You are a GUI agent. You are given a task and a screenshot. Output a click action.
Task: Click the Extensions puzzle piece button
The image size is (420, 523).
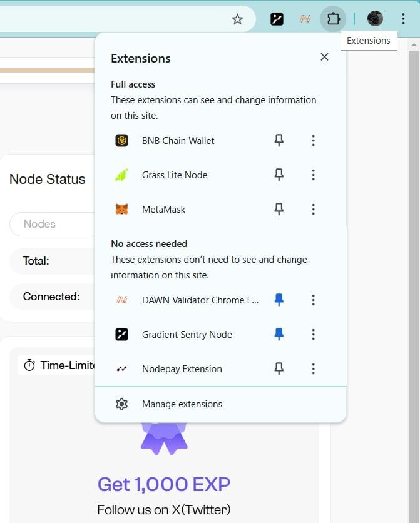(333, 19)
